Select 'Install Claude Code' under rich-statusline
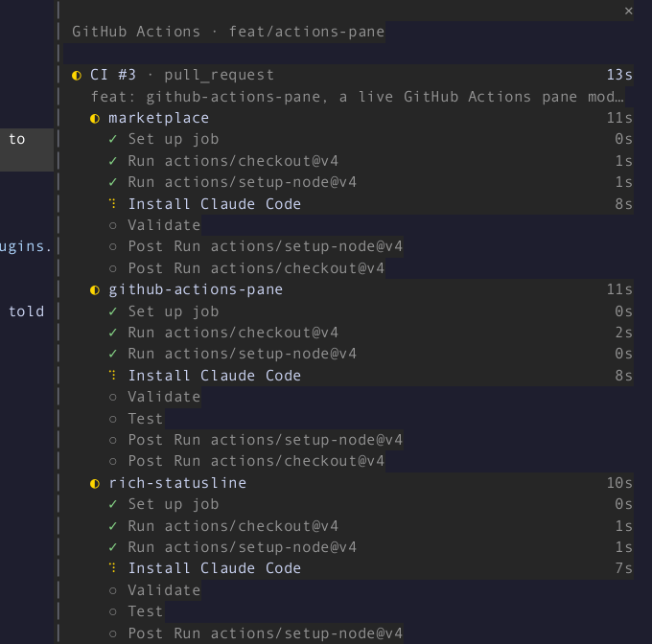This screenshot has width=652, height=644. [214, 568]
